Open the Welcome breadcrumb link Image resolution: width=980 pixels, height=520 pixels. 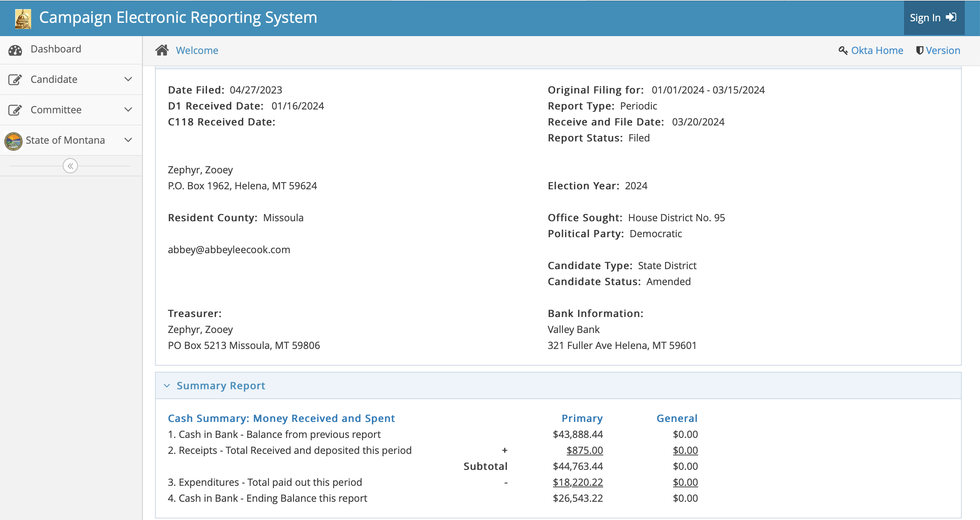click(x=197, y=51)
